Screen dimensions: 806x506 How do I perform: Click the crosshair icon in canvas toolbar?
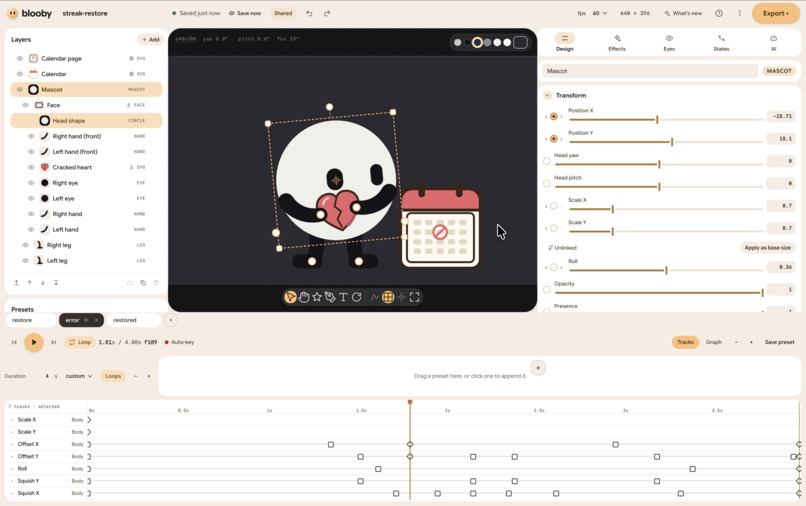401,297
